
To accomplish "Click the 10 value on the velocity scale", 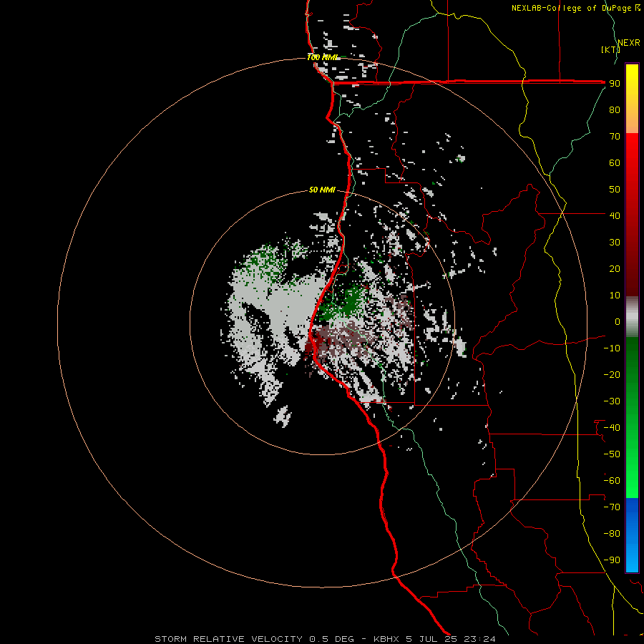I will click(615, 296).
